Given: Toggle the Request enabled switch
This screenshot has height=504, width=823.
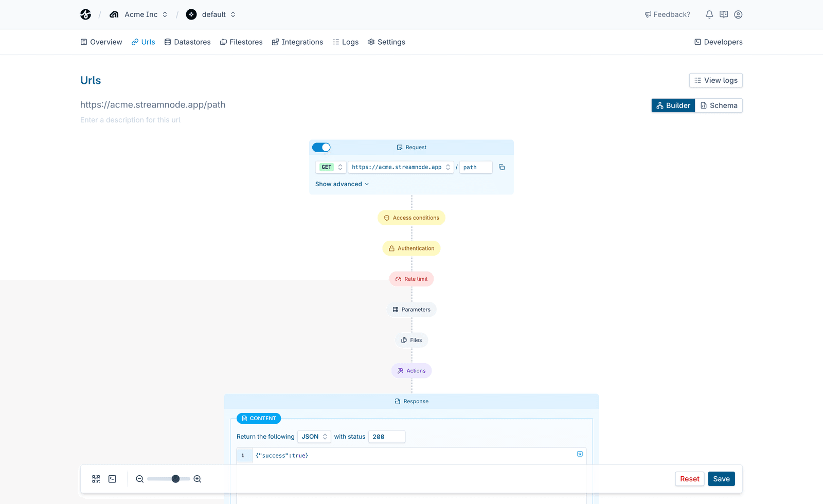Looking at the screenshot, I should coord(321,148).
